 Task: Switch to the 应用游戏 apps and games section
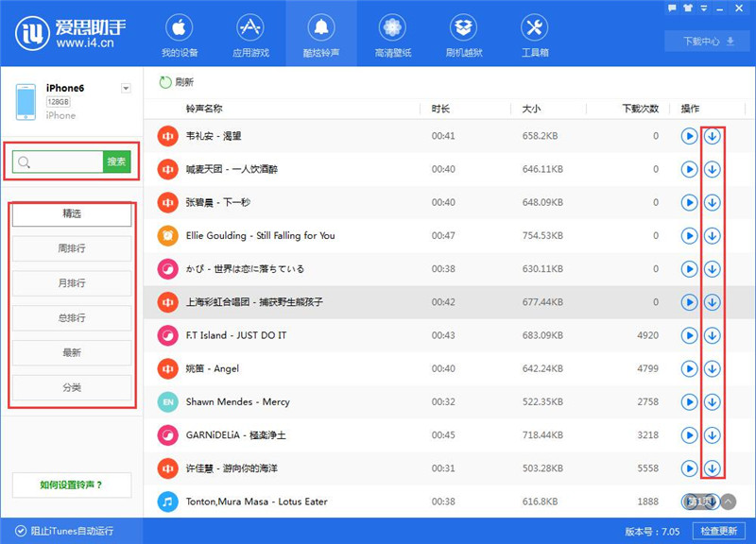[x=251, y=34]
